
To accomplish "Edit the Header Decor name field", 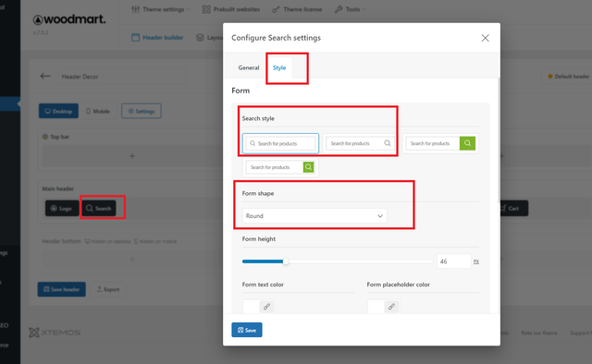I will [121, 77].
